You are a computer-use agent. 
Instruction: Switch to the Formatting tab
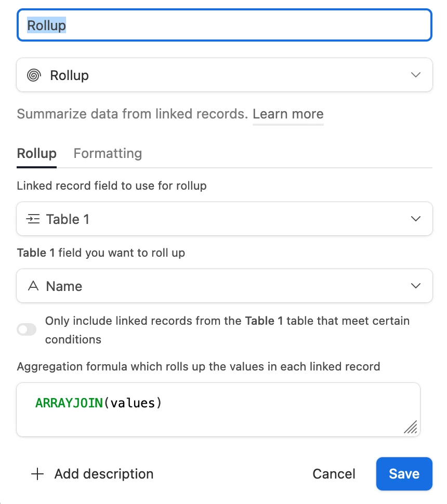(x=108, y=153)
